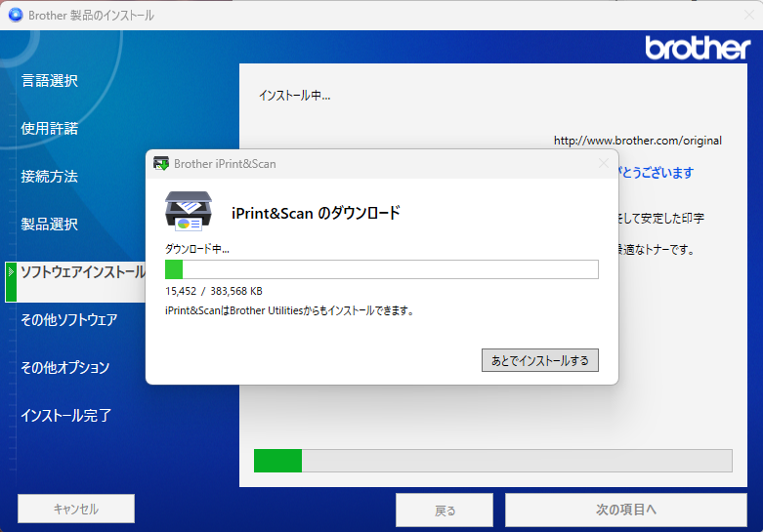Select the 製品選択 step
The width and height of the screenshot is (763, 532).
tap(50, 225)
